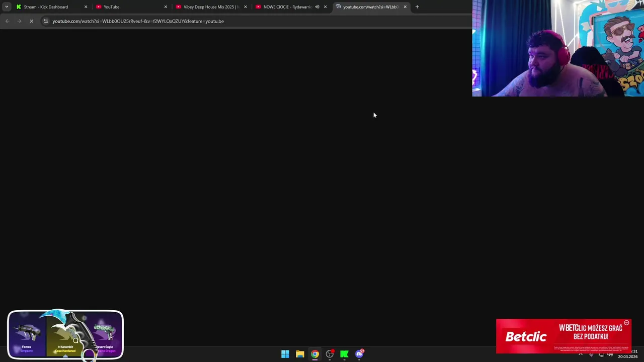Open the Windows Start menu
This screenshot has width=644, height=362.
pos(285,354)
